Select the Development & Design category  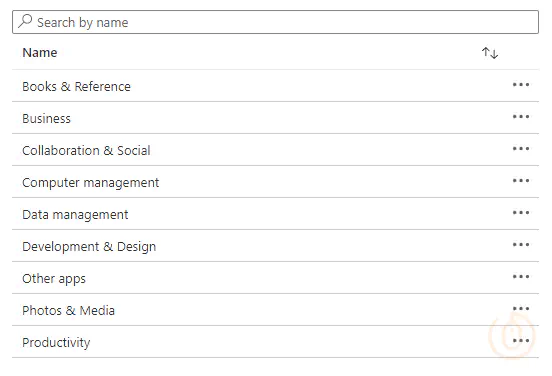(89, 247)
